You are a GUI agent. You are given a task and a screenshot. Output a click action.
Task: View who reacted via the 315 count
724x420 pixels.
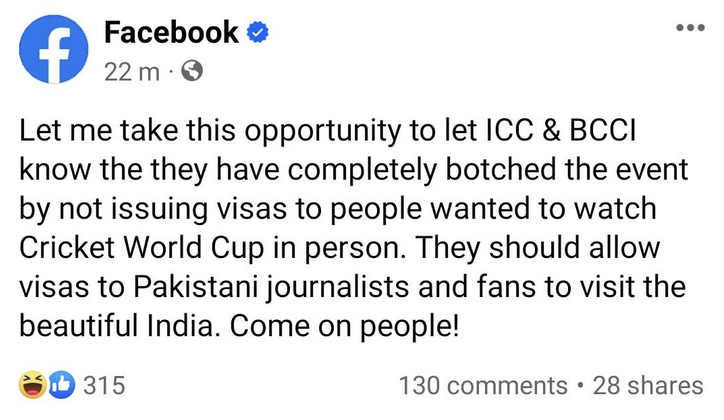tap(104, 385)
